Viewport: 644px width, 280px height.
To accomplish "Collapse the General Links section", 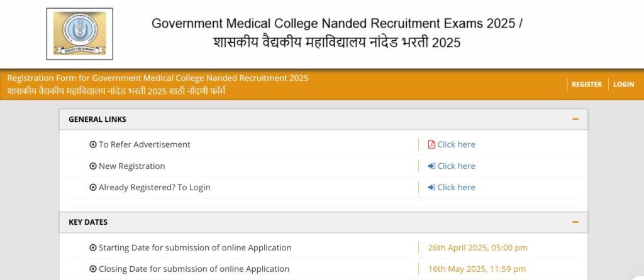I will [575, 119].
